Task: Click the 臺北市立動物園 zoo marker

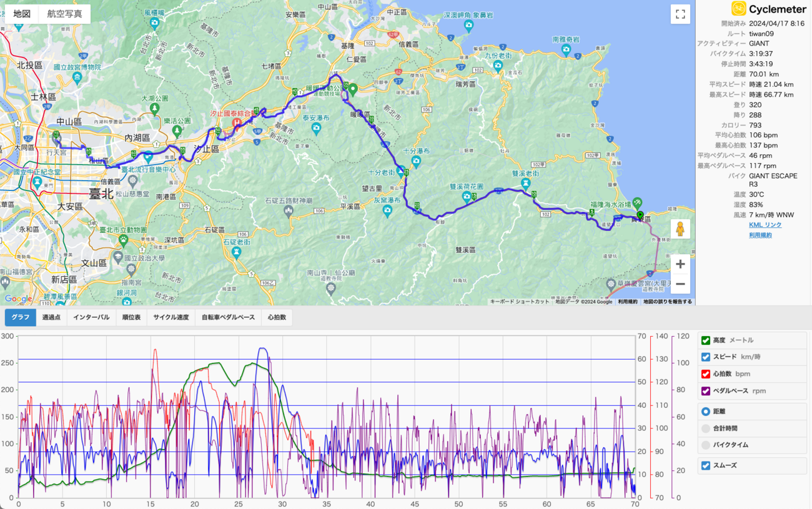Action: pyautogui.click(x=124, y=239)
